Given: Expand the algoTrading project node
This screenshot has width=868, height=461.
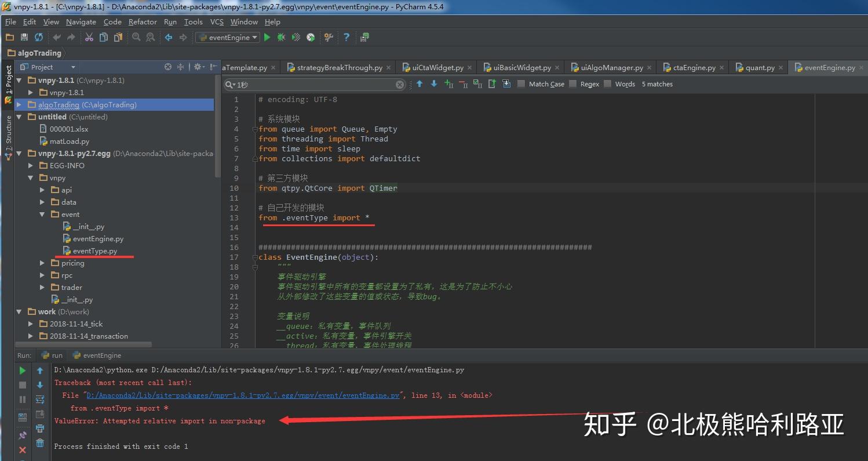Looking at the screenshot, I should coord(19,105).
